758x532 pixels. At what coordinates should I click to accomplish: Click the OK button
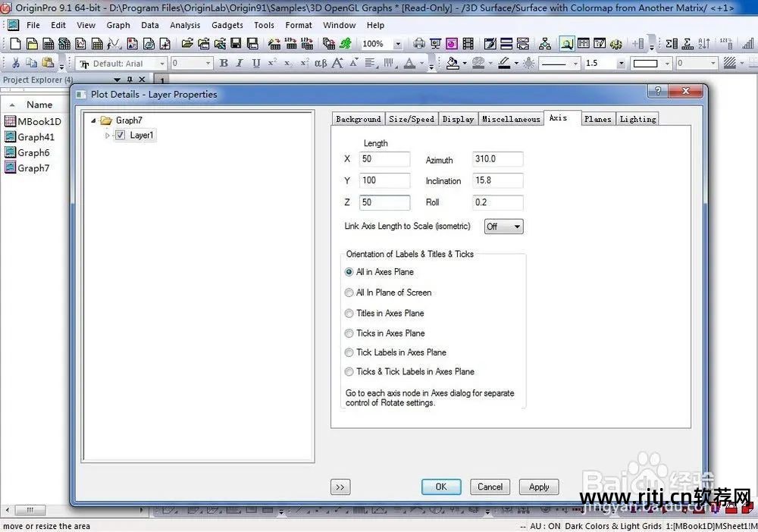[x=441, y=487]
